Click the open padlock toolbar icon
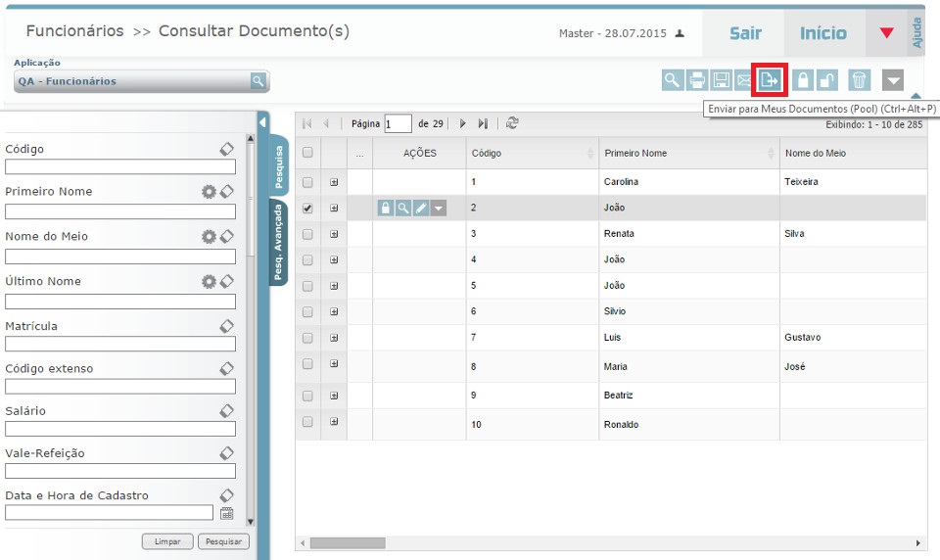This screenshot has width=940, height=560. 826,79
